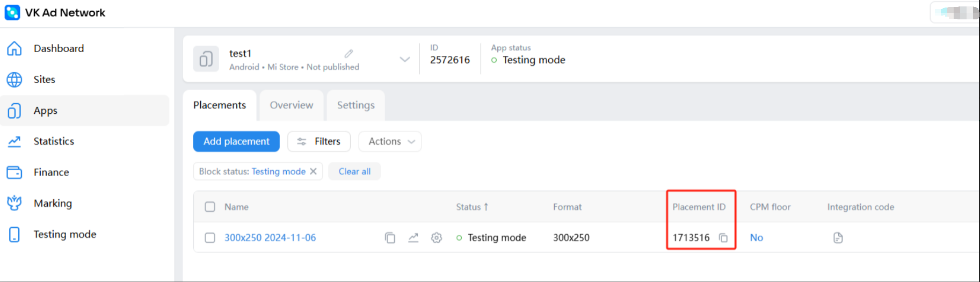Duplicate the 300x250 placement via copy icon

pyautogui.click(x=390, y=238)
